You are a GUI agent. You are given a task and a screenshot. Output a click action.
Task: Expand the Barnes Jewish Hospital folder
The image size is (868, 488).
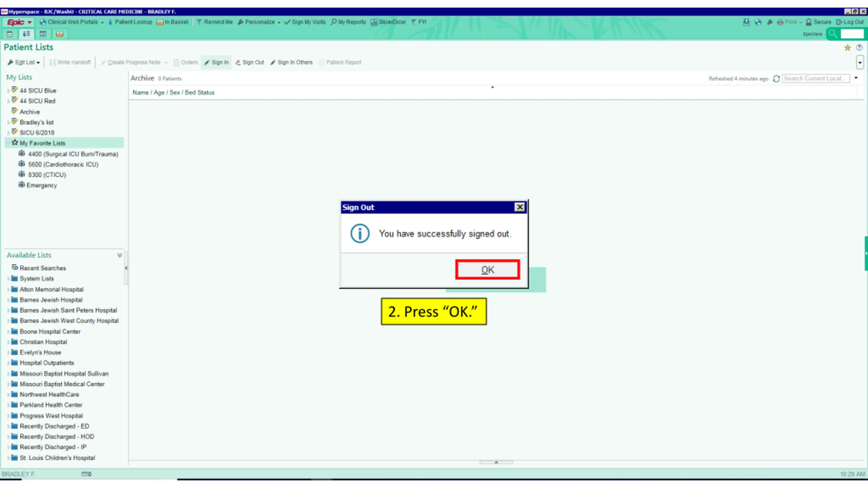tap(8, 300)
